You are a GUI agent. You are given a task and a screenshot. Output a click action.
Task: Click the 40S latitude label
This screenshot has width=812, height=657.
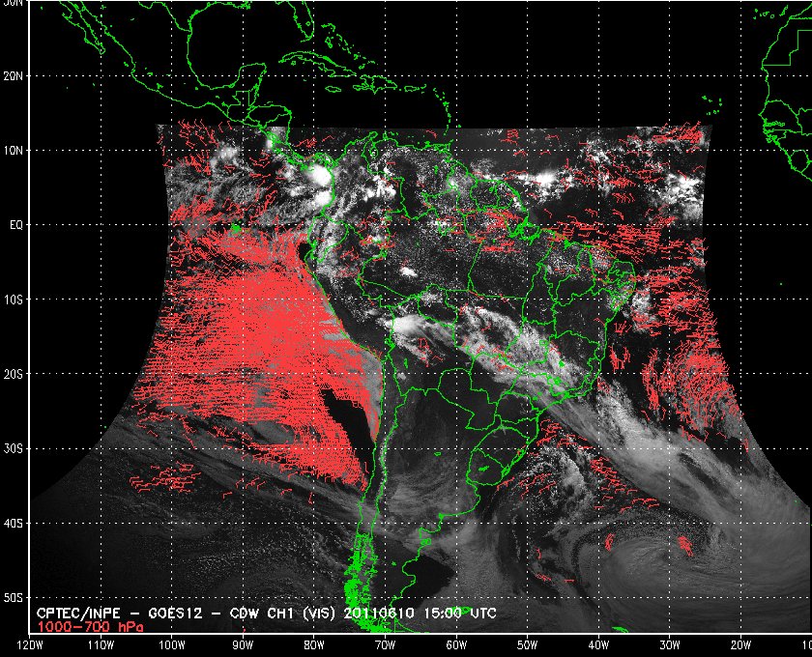point(13,524)
